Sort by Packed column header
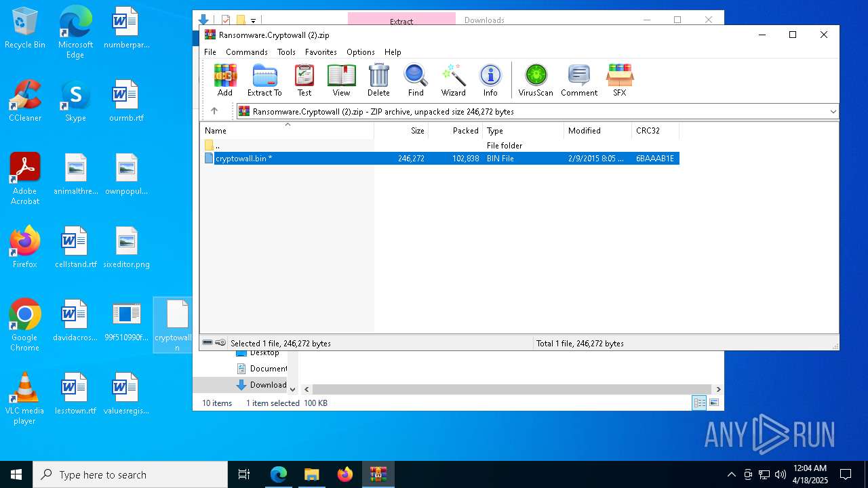 456,131
